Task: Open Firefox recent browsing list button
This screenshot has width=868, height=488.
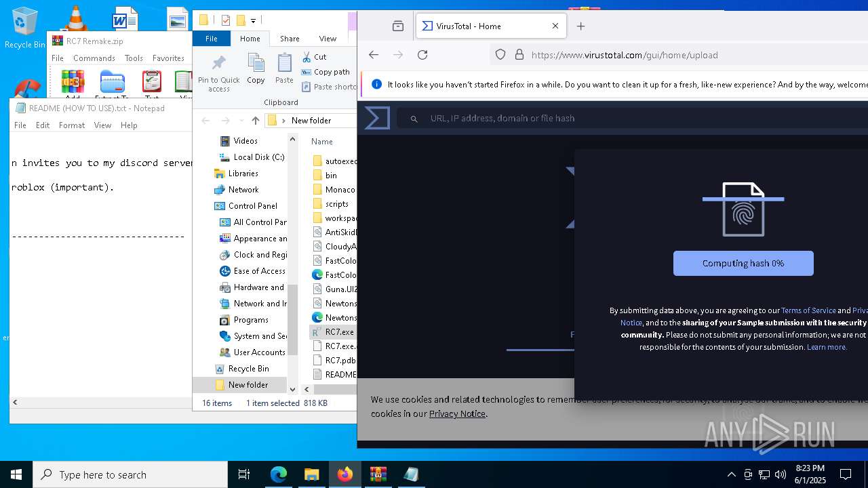Action: pos(398,26)
